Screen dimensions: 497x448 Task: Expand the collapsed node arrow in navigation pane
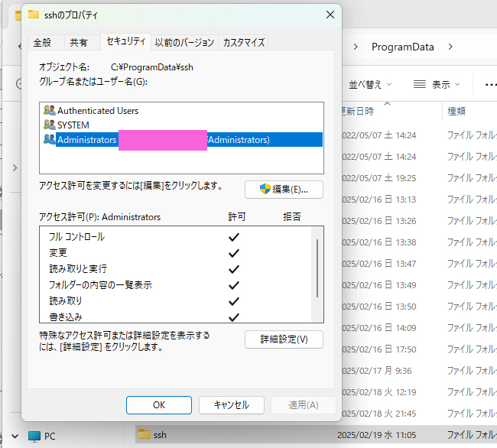[x=15, y=167]
